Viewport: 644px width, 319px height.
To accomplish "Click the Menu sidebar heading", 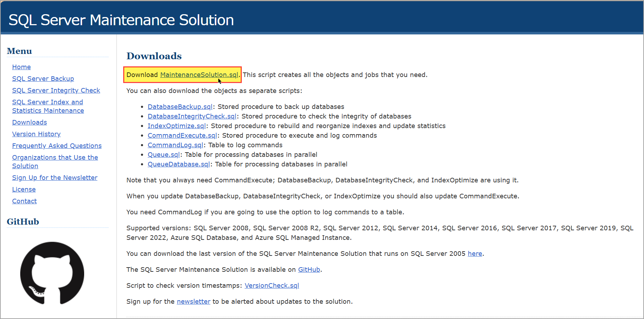I will [20, 51].
